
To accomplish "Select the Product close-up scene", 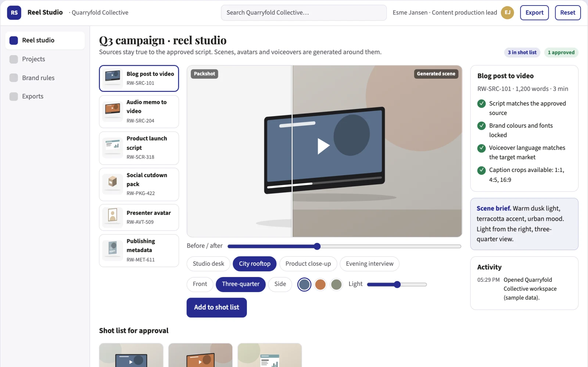I will tap(308, 264).
